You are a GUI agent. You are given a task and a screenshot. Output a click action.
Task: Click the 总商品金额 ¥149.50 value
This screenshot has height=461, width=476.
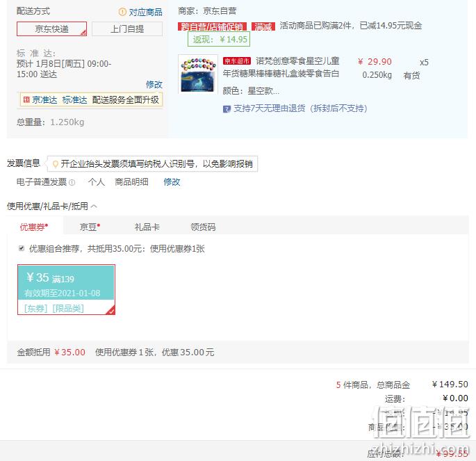coord(450,385)
